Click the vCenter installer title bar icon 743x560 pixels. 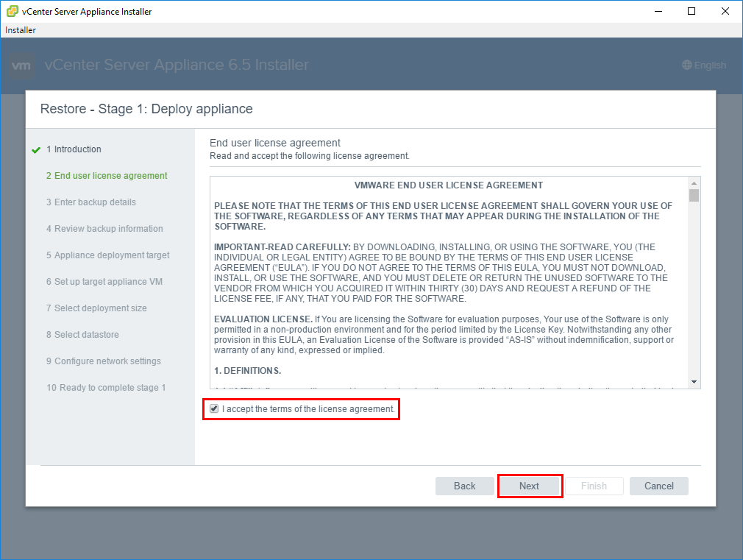(13, 11)
